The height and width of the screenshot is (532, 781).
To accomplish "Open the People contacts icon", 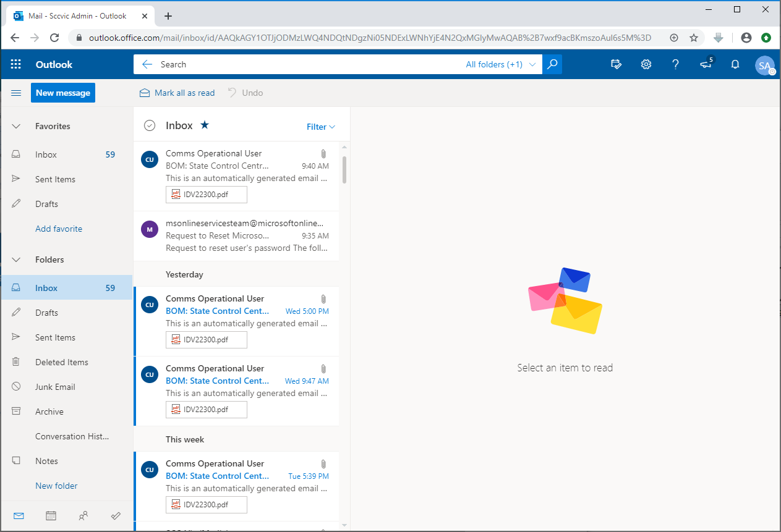I will [83, 515].
